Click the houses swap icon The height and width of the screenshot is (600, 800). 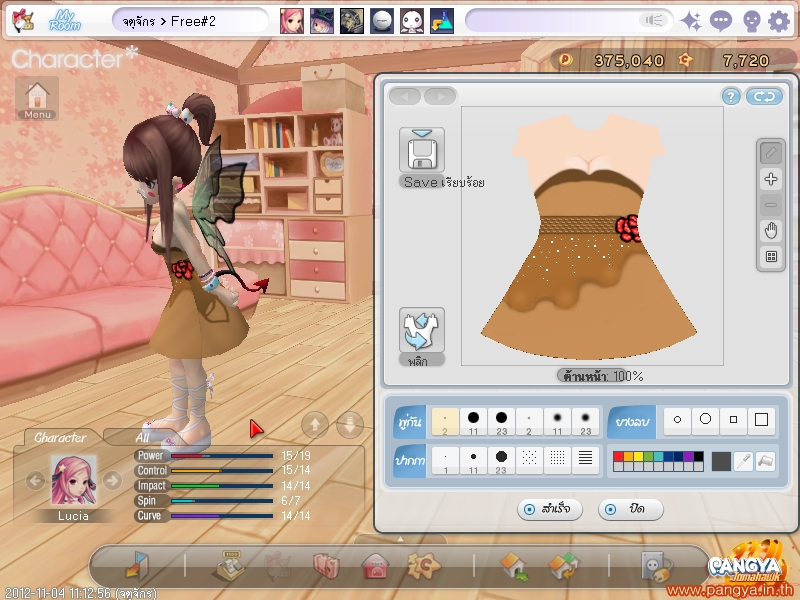coord(562,566)
